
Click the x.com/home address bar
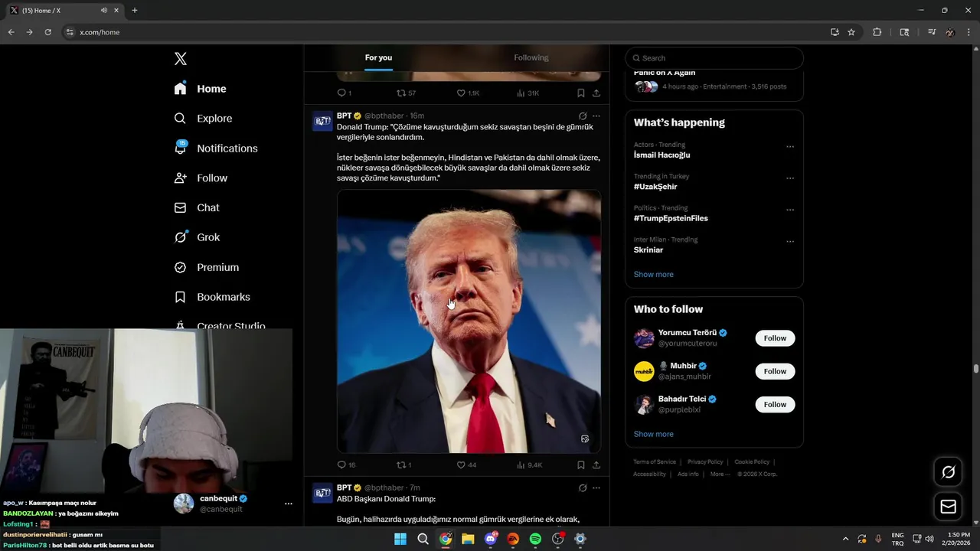pyautogui.click(x=444, y=32)
